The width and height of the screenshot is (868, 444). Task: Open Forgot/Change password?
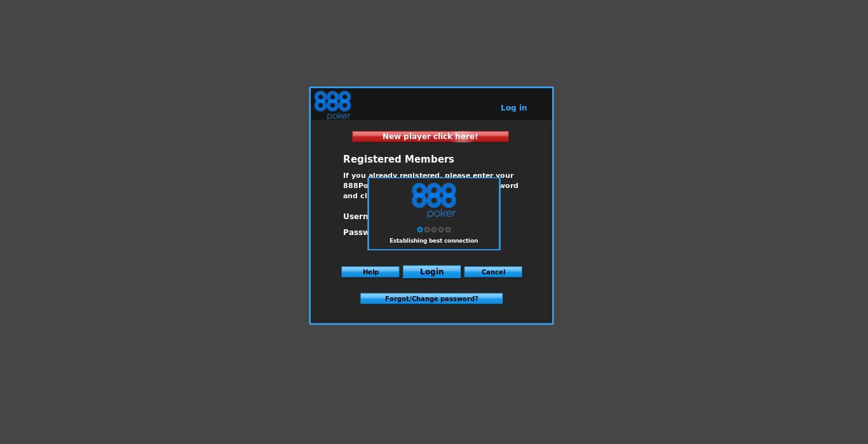click(x=431, y=299)
